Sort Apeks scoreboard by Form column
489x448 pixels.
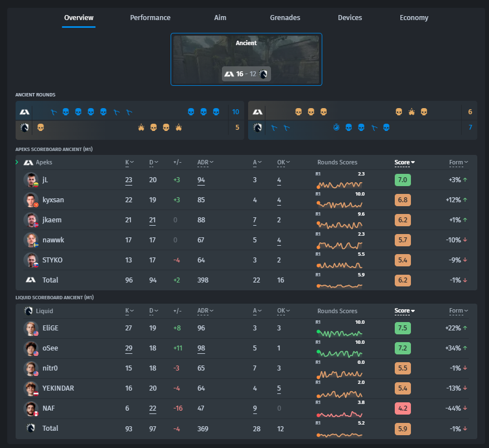(458, 162)
